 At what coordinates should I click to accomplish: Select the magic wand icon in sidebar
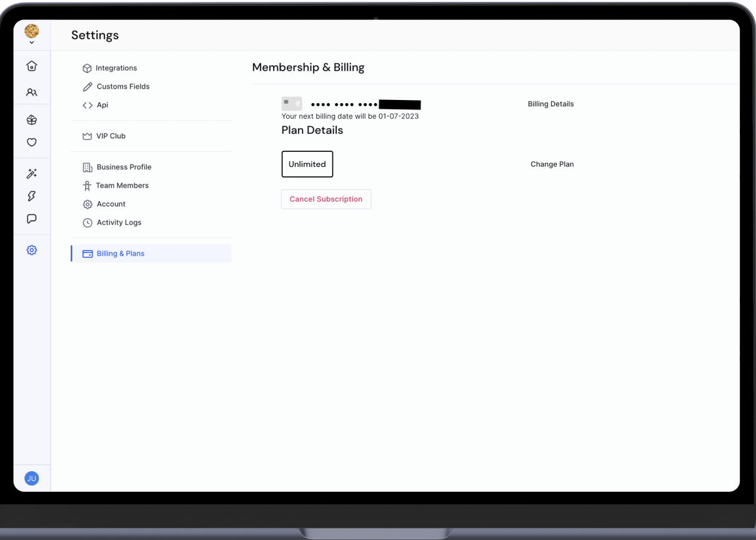[x=31, y=174]
